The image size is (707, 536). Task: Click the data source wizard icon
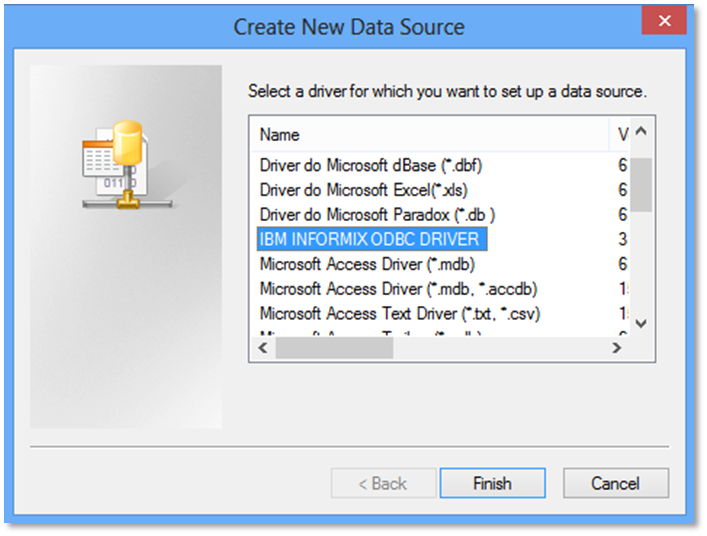click(x=127, y=165)
